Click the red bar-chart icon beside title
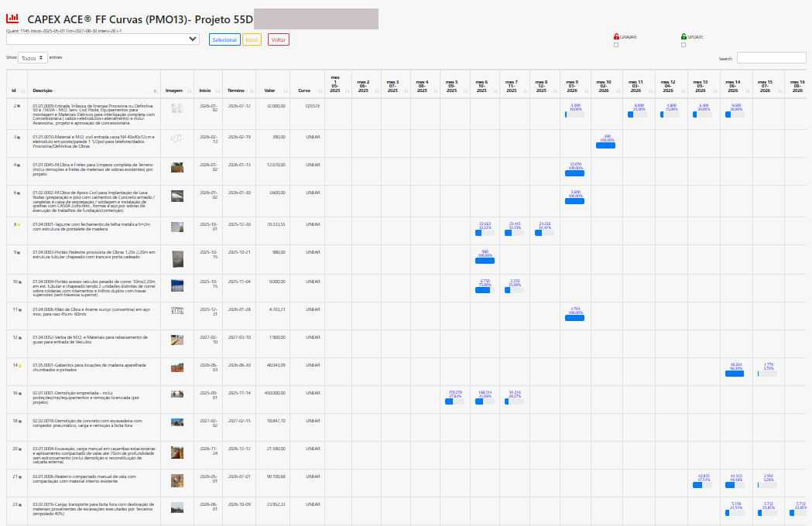Screen dimensions: 812x526 click(x=12, y=18)
